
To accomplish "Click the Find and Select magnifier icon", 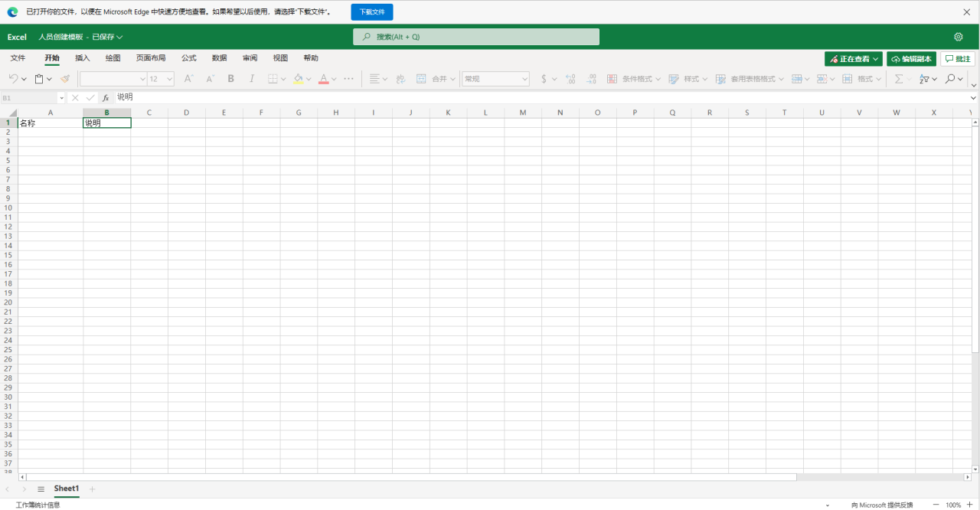I will click(x=949, y=79).
